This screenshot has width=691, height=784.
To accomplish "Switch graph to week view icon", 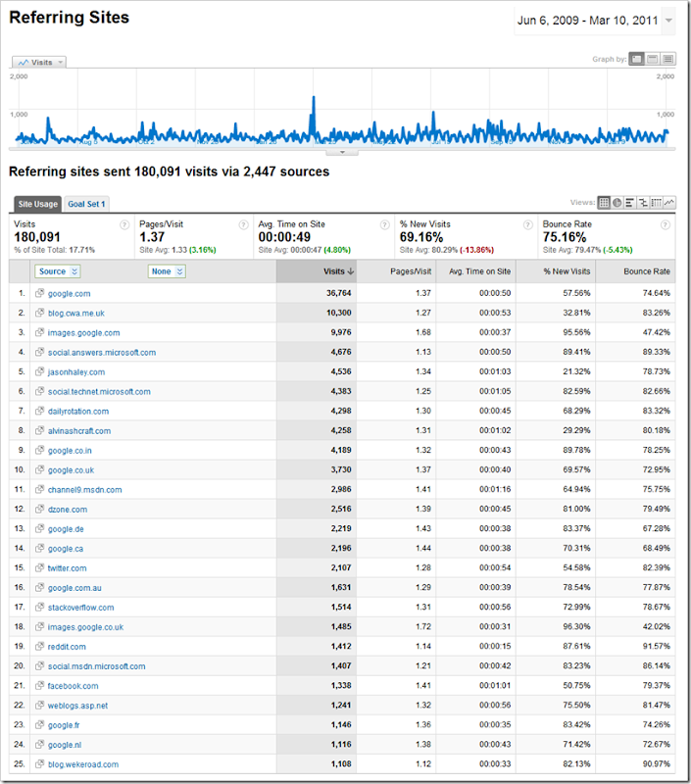I will pos(652,59).
